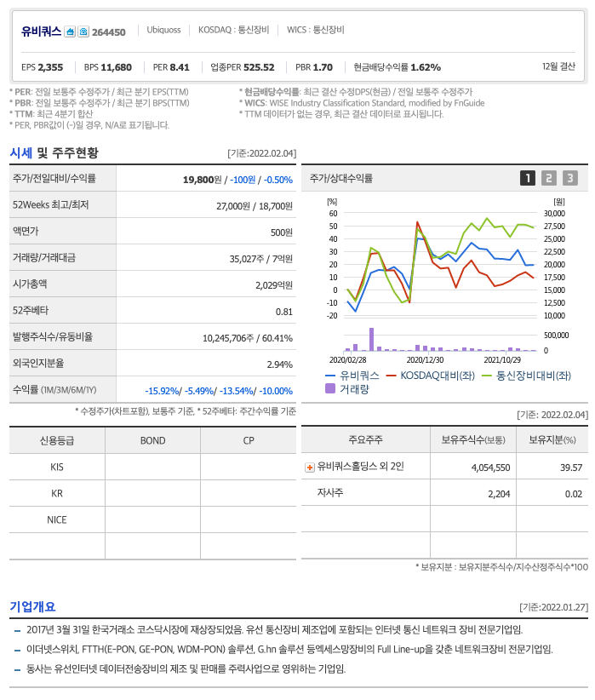
Task: Select the PER 8.41 value
Action: coord(171,67)
